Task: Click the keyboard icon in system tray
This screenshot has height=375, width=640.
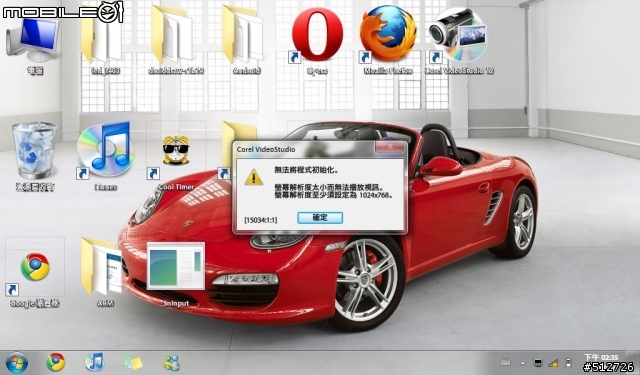Action: point(506,363)
